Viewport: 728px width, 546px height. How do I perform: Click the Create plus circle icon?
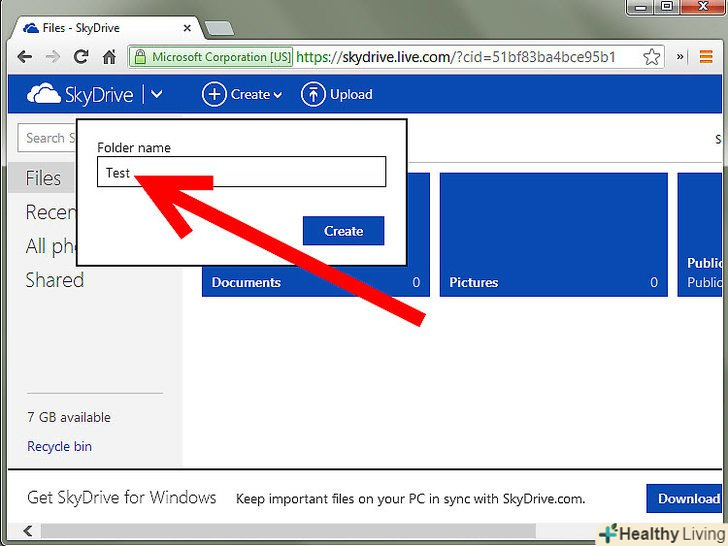coord(214,94)
